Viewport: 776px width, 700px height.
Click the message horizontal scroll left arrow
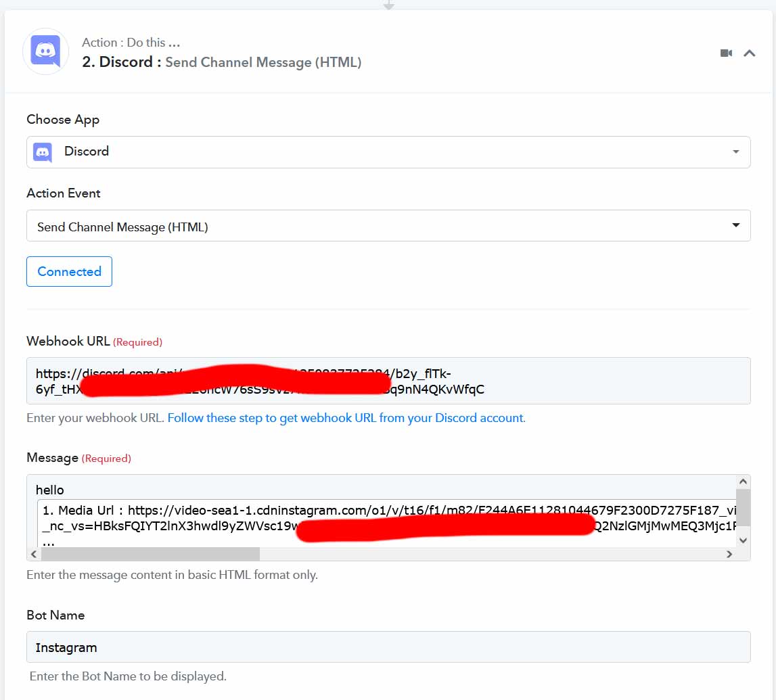tap(34, 554)
